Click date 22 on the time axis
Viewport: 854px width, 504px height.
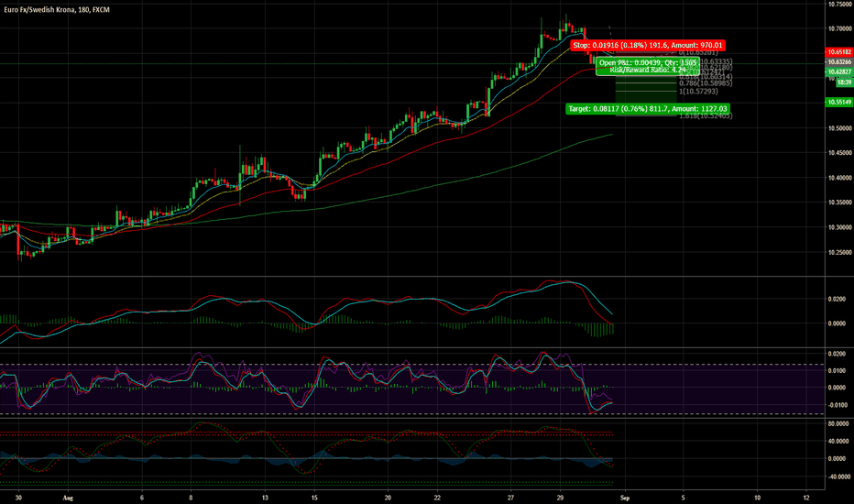tap(437, 498)
